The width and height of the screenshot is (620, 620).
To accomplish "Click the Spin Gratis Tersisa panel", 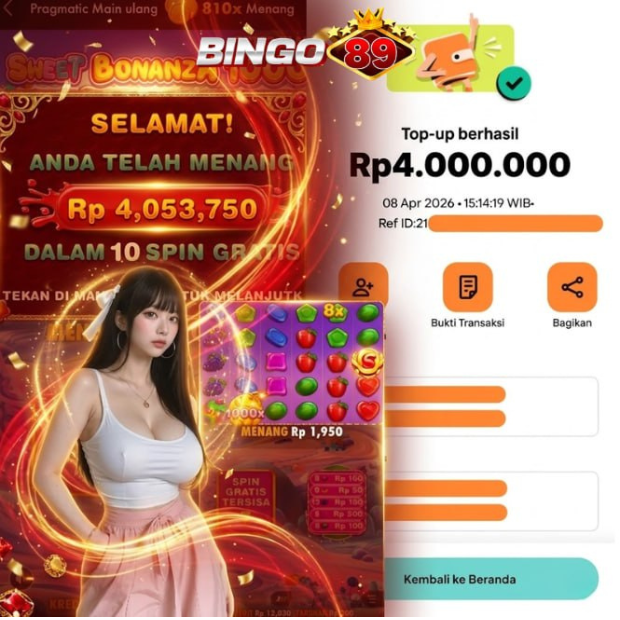I will 246,493.
